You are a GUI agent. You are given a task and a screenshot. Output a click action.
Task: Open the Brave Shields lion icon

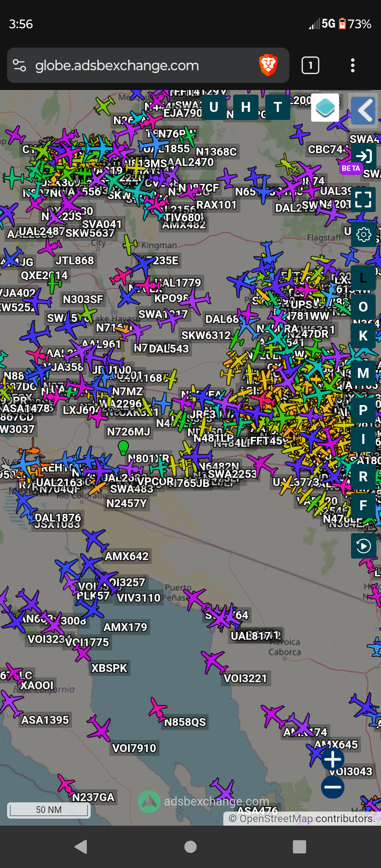point(268,65)
